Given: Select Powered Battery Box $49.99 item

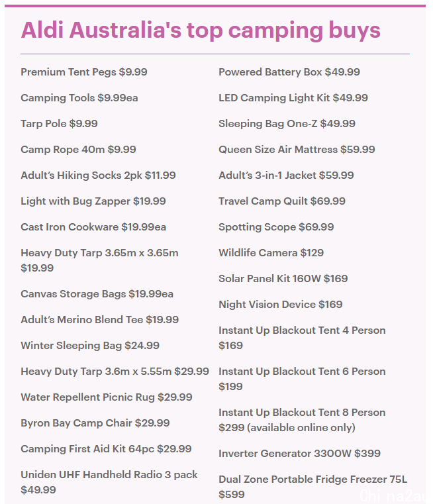Looking at the screenshot, I should pyautogui.click(x=289, y=72).
